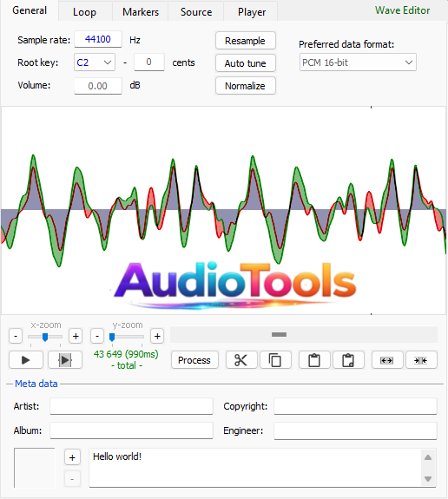Copy selection with the copy icon
This screenshot has width=448, height=499.
[275, 360]
